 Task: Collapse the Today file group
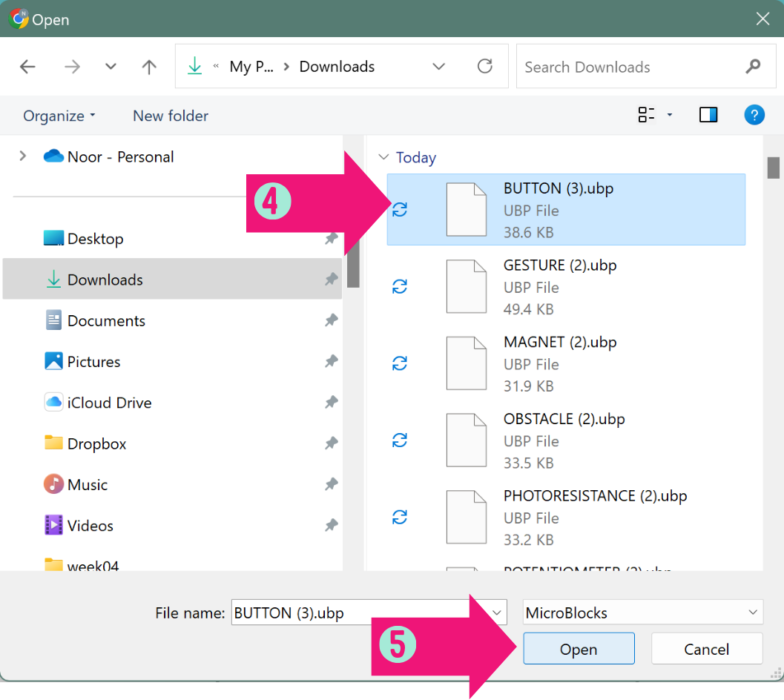click(383, 158)
